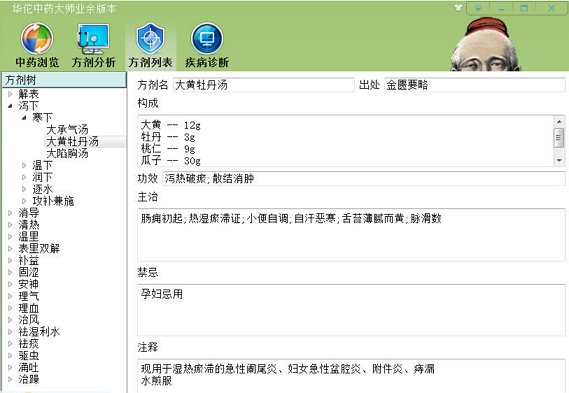Select 大承气汤 in the formula tree
This screenshot has width=569, height=393.
67,130
